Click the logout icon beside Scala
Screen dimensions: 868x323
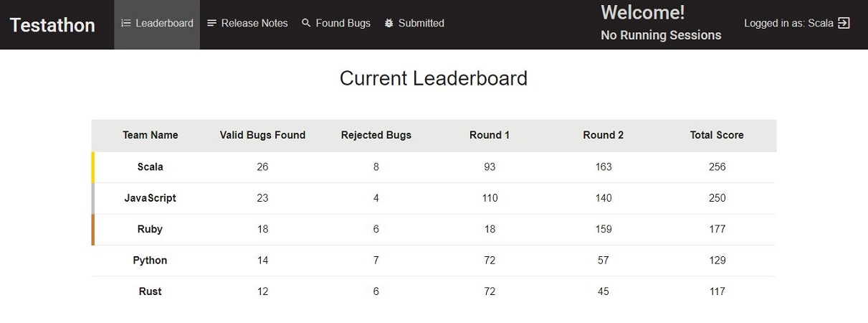tap(844, 23)
